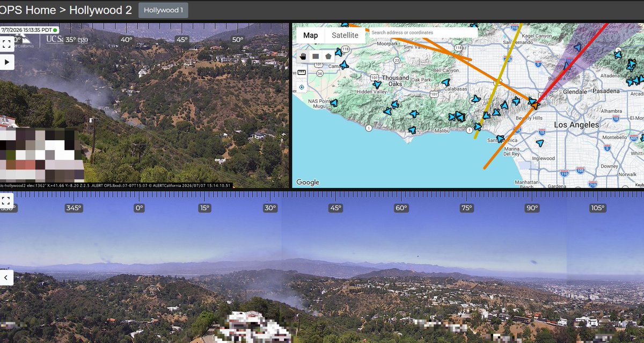Jump panorama to the 90° marker
Screen dimensions: 644x343
point(532,208)
